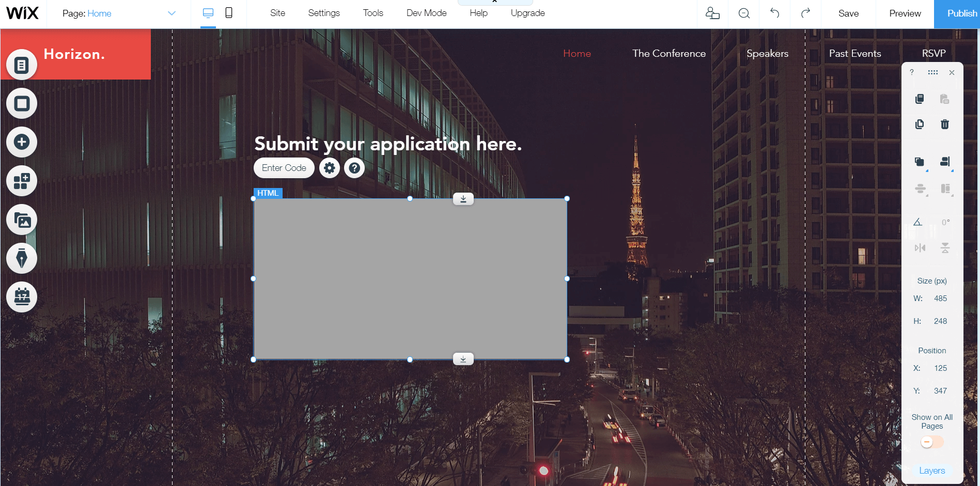Open the Page selector dropdown
The width and height of the screenshot is (980, 486).
click(171, 13)
